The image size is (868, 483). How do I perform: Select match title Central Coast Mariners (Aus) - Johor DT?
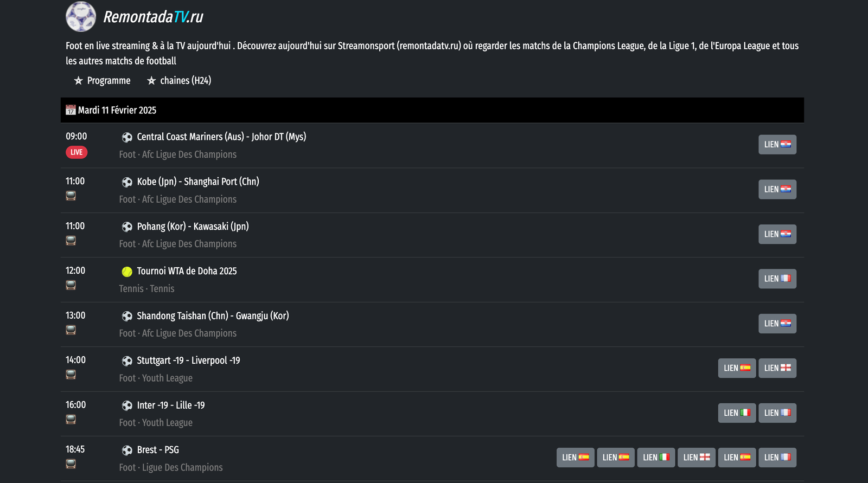point(221,137)
